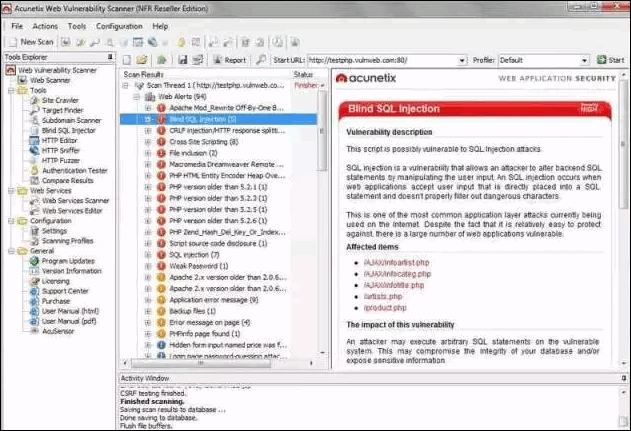Click the search magnifier icon beside Report

(x=261, y=60)
